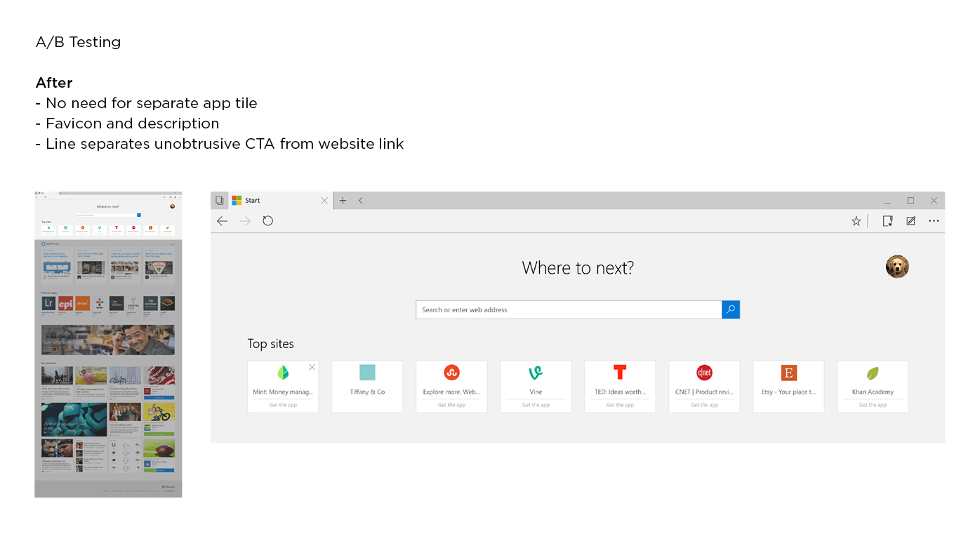Focus the Search or enter web address field
Image resolution: width=980 pixels, height=553 pixels.
tap(569, 309)
